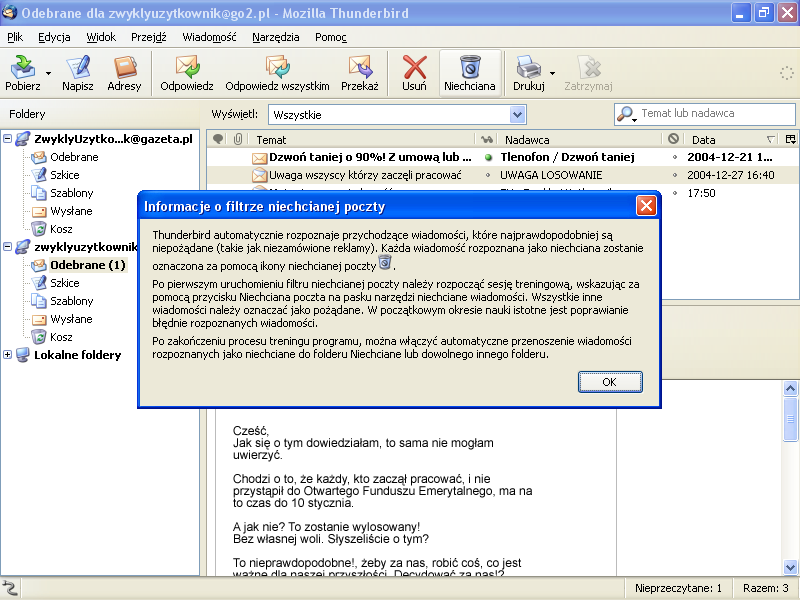This screenshot has height=600, width=800.
Task: Click scroll up arrow in message pane
Action: coord(790,388)
